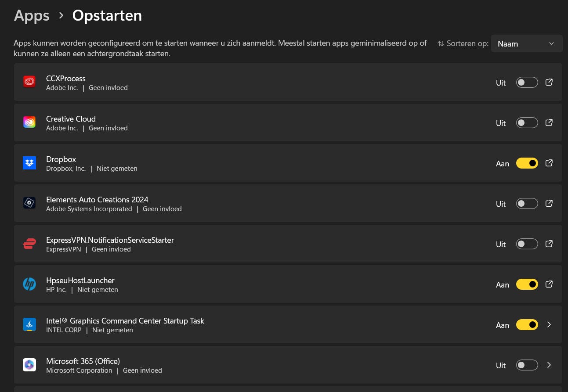Click the ExpressVPN app icon
The width and height of the screenshot is (568, 392).
click(x=29, y=244)
